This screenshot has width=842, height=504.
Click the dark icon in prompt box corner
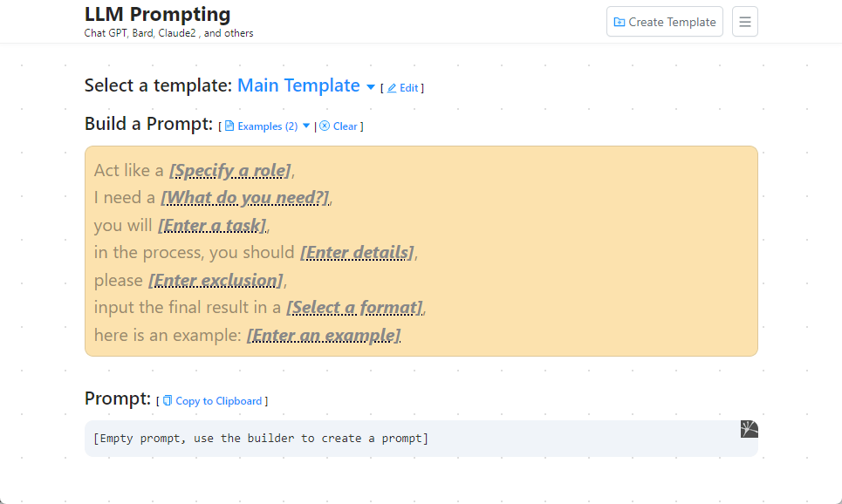click(x=749, y=429)
